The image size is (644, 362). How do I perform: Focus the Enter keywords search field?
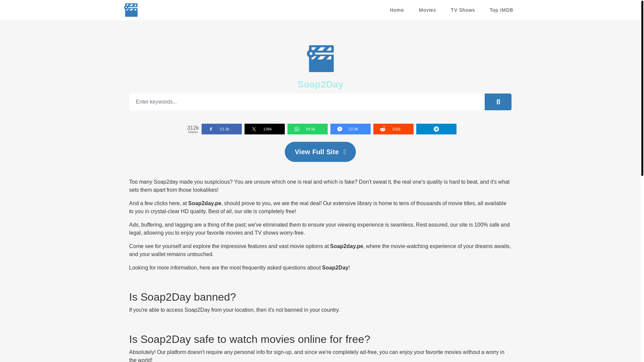coord(307,102)
